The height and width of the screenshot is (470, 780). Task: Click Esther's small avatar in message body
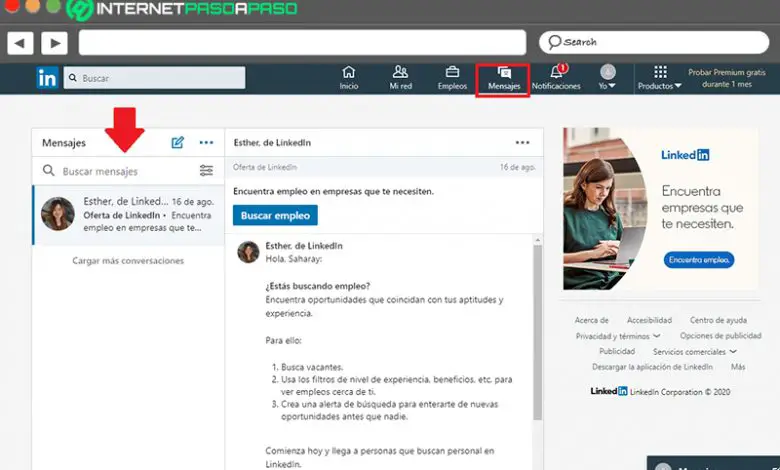[x=248, y=252]
